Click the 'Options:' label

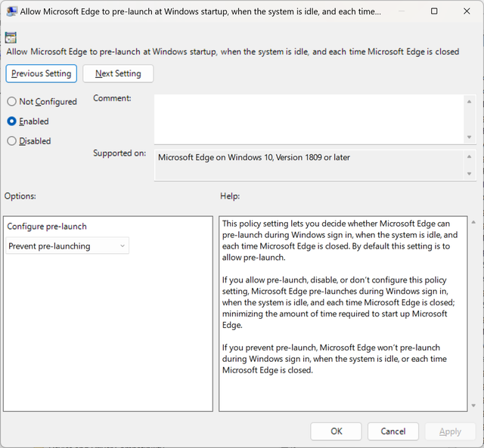[20, 196]
